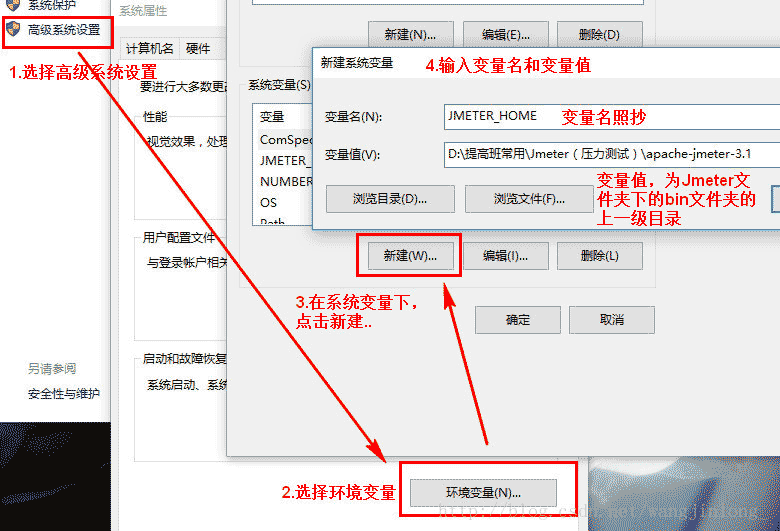Select the JMETER_ row in system variables

click(x=284, y=161)
